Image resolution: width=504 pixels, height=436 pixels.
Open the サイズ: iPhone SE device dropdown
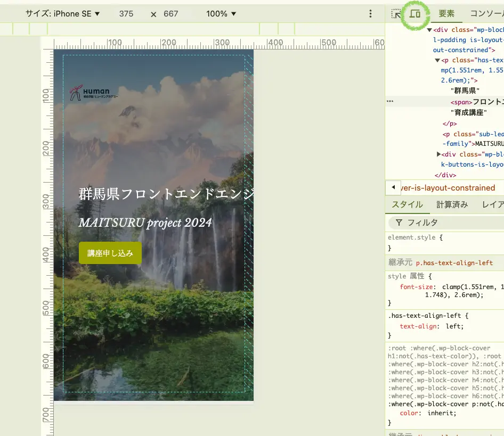click(63, 14)
